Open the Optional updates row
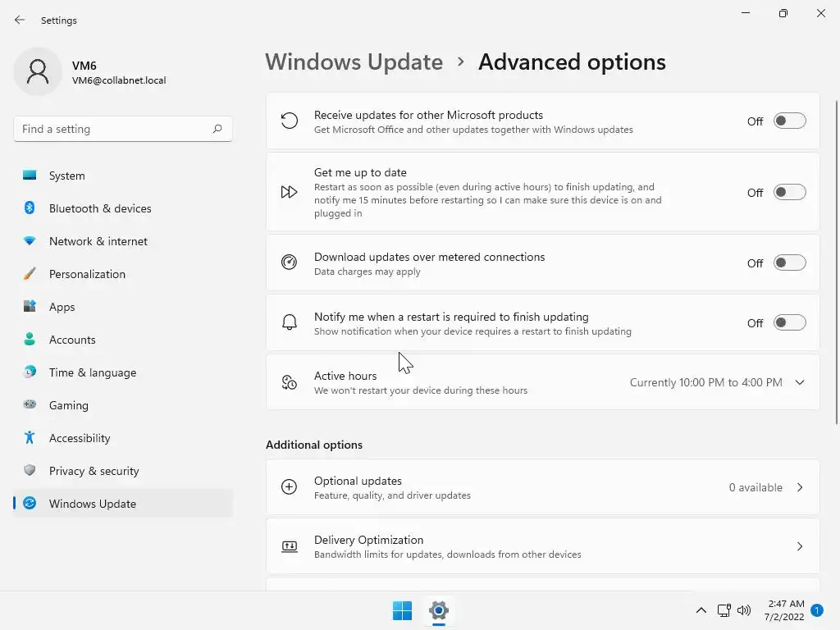The width and height of the screenshot is (840, 630). [543, 487]
